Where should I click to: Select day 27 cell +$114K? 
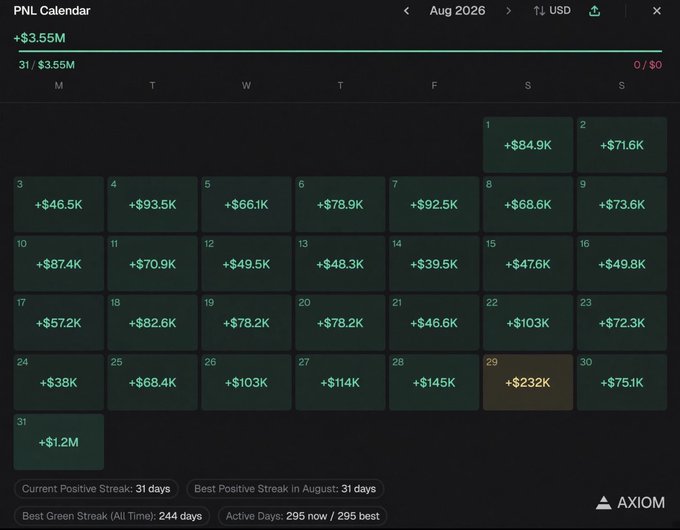click(x=340, y=382)
